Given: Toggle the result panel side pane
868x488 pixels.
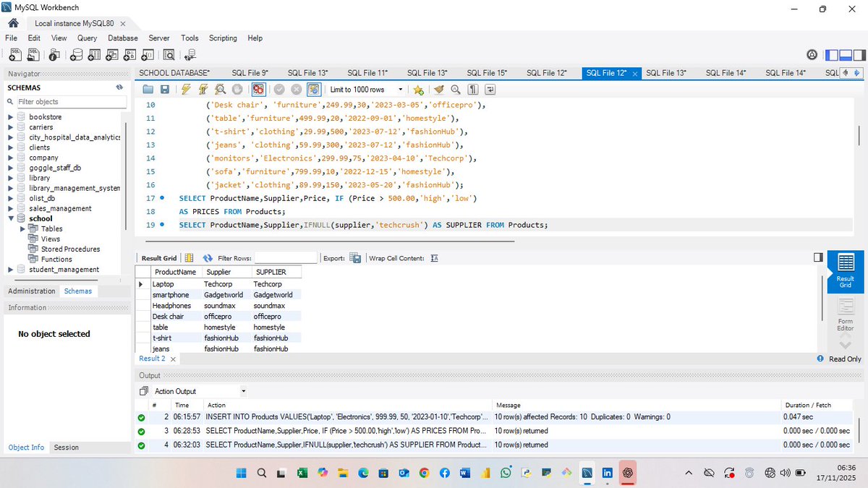Looking at the screenshot, I should 818,257.
